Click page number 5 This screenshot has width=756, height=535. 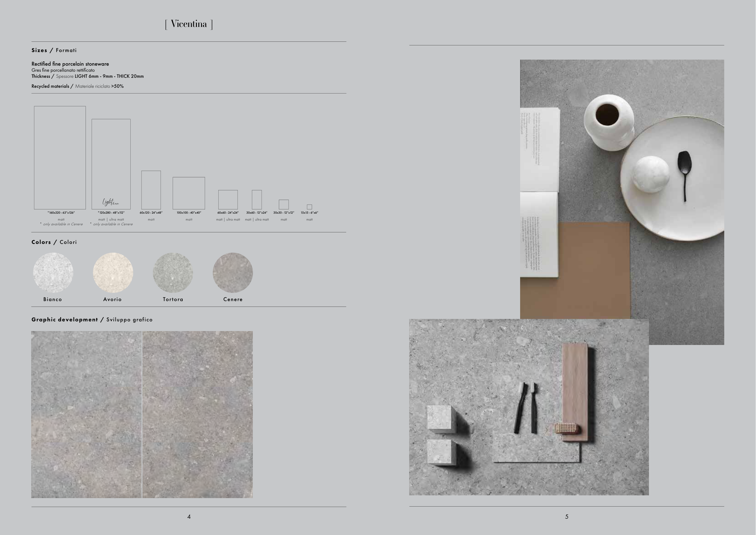tap(567, 517)
